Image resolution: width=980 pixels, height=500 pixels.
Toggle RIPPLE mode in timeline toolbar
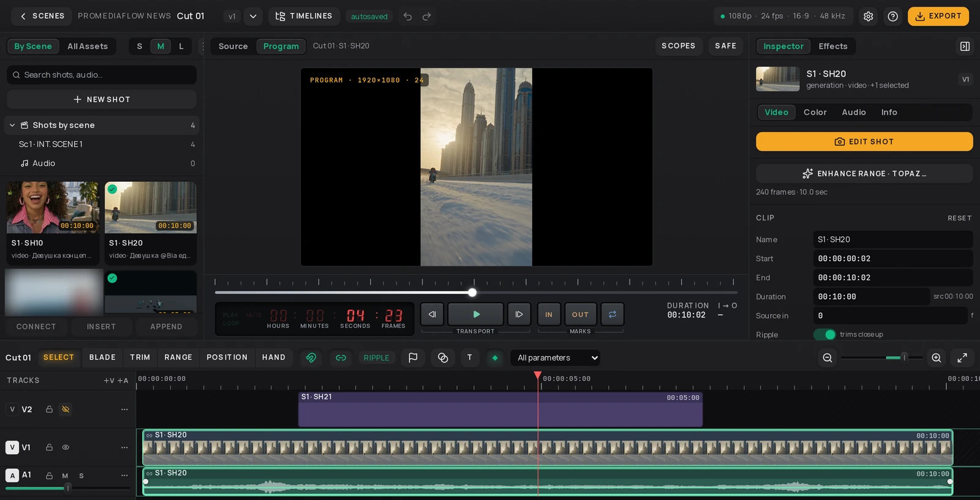376,357
